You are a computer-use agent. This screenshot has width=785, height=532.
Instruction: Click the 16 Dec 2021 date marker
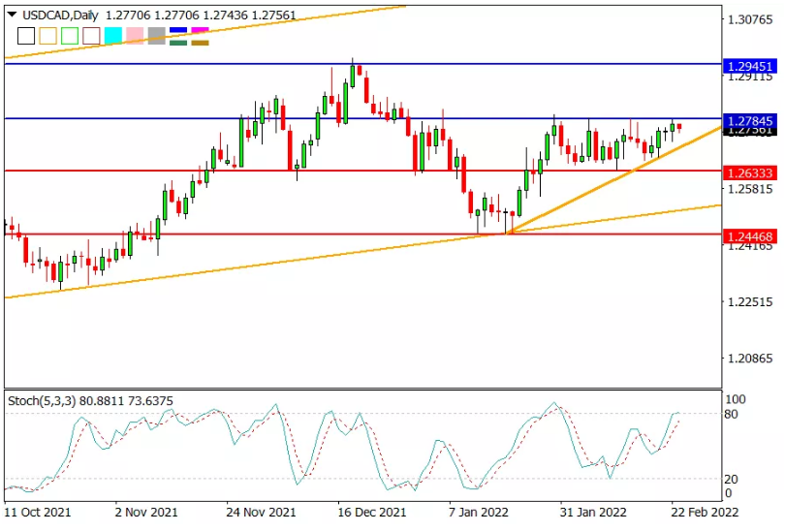372,512
